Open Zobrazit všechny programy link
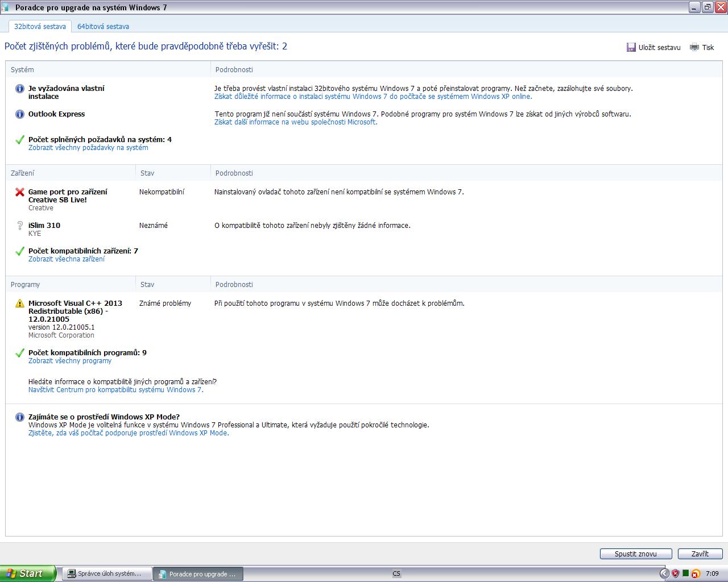728x582 pixels. click(x=70, y=361)
